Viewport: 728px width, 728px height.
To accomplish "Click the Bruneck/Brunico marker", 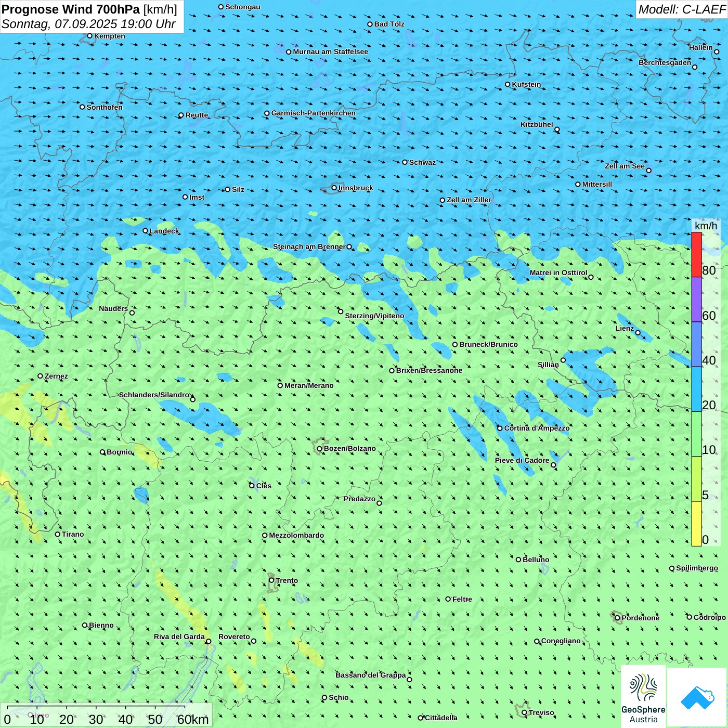I will 455,344.
